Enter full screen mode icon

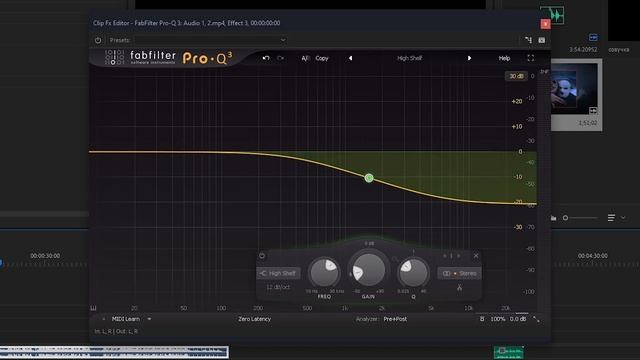531,58
